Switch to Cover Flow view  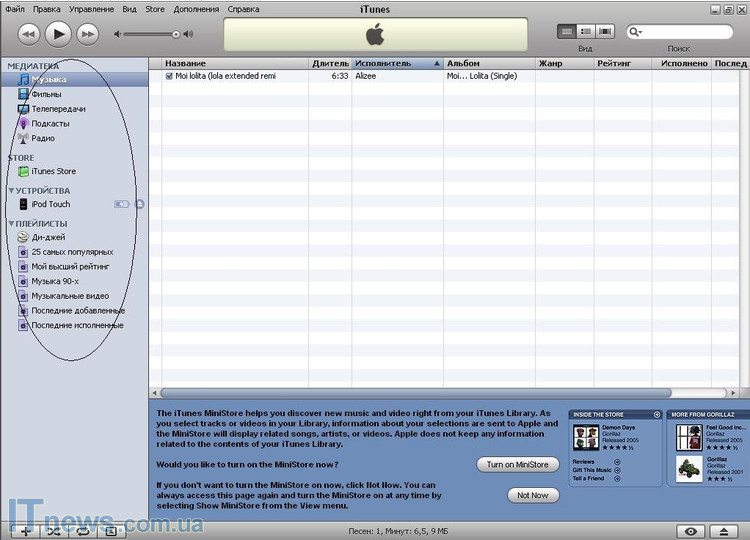coord(606,32)
